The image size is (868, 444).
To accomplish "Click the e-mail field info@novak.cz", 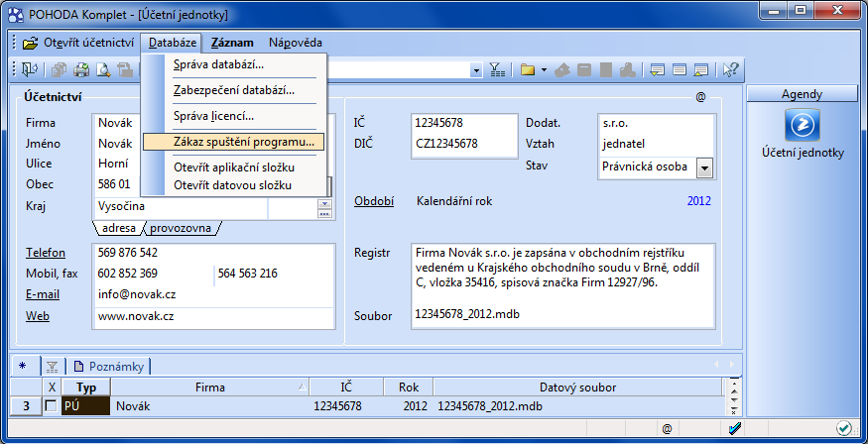I will pos(213,294).
